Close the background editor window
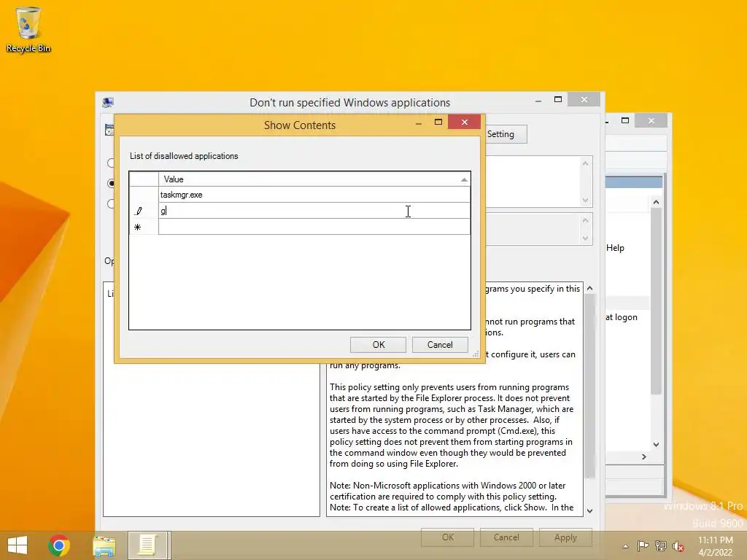The image size is (747, 560). click(651, 121)
